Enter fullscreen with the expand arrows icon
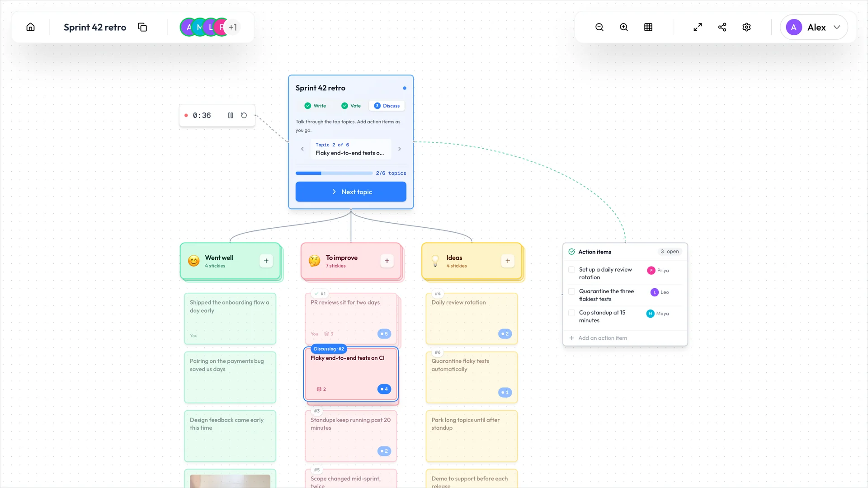Screen dimensions: 868x488 [698, 27]
